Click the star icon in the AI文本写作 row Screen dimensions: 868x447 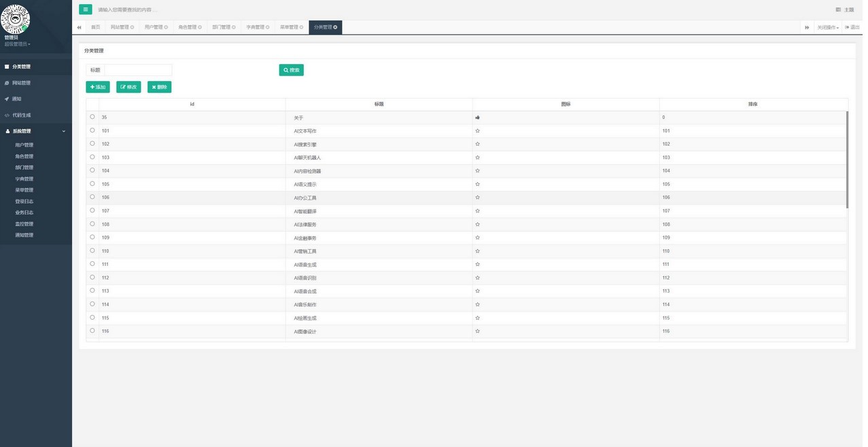(x=478, y=131)
